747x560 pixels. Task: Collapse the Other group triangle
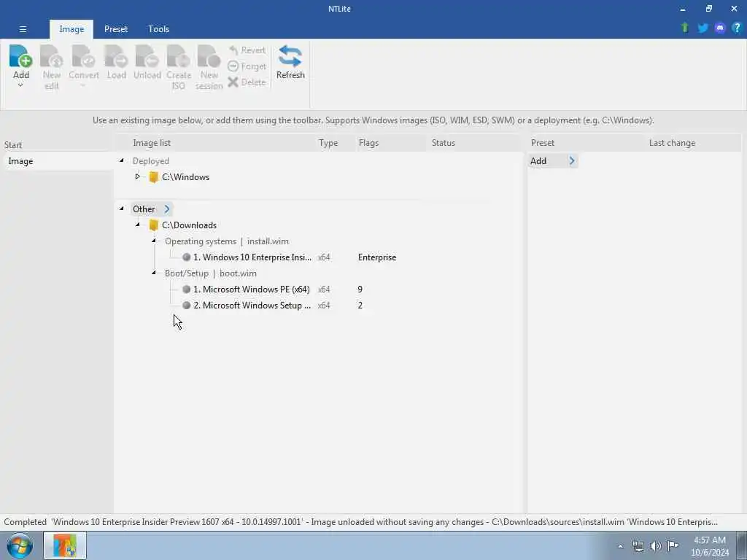[122, 209]
